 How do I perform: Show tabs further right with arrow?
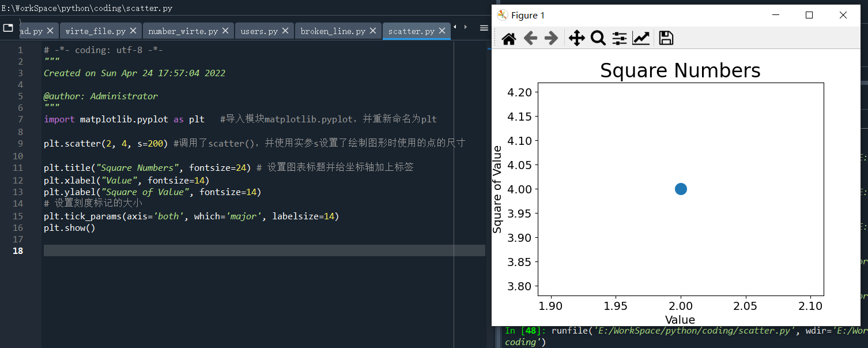465,27
